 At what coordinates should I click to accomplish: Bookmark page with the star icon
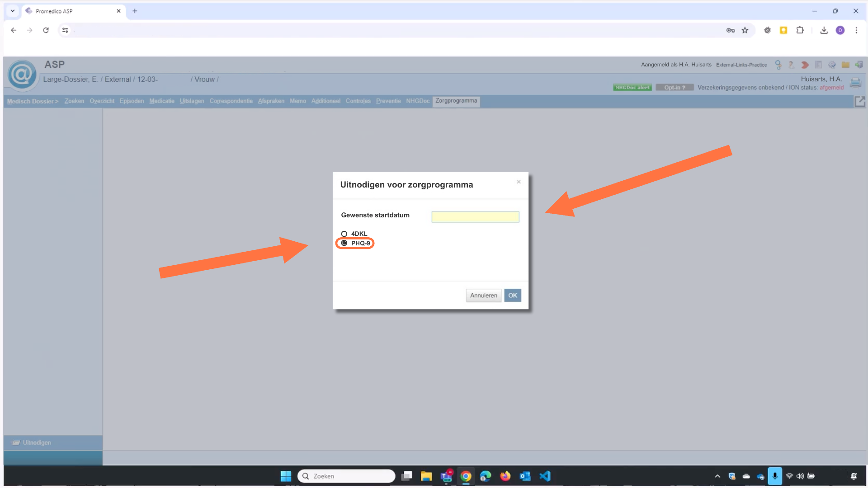745,30
